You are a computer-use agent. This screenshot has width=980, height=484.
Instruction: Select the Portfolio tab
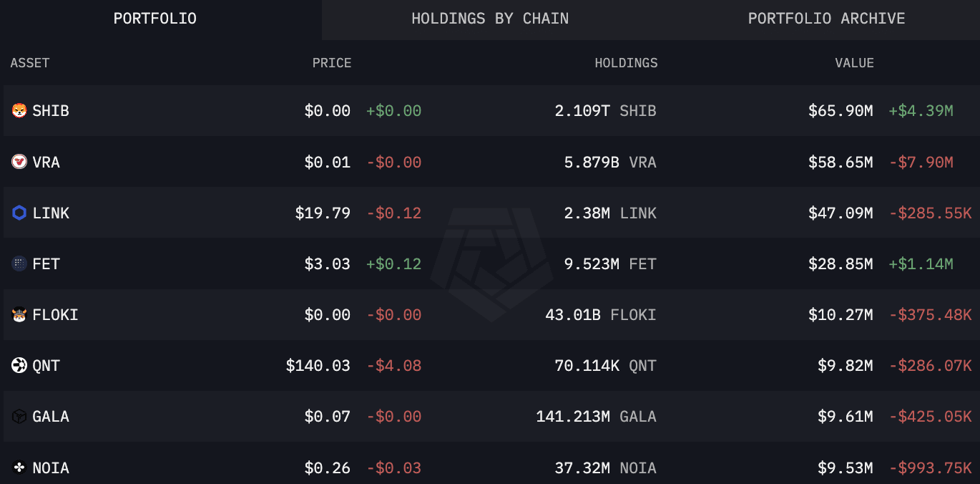[x=155, y=19]
